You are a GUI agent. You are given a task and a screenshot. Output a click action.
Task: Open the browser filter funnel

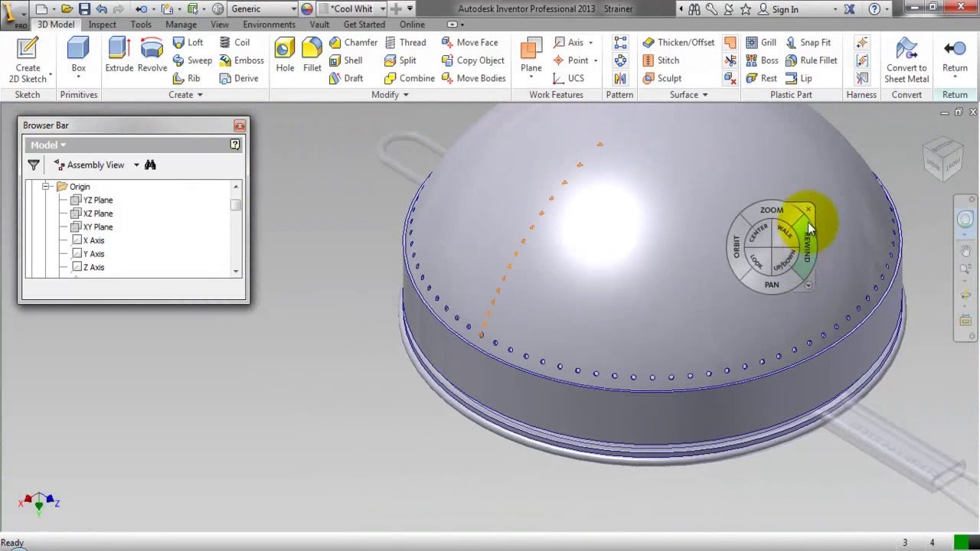(x=33, y=165)
